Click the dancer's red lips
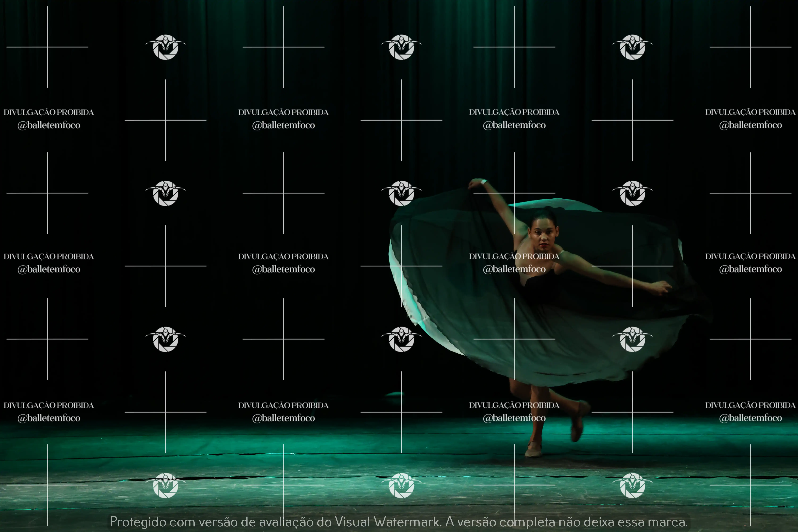Image resolution: width=798 pixels, height=532 pixels. click(544, 245)
